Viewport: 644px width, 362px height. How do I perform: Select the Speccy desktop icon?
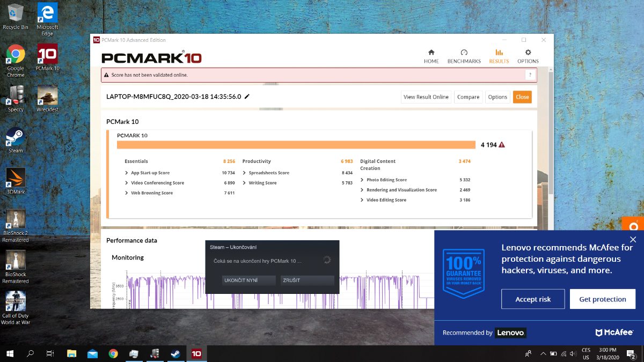[x=16, y=98]
